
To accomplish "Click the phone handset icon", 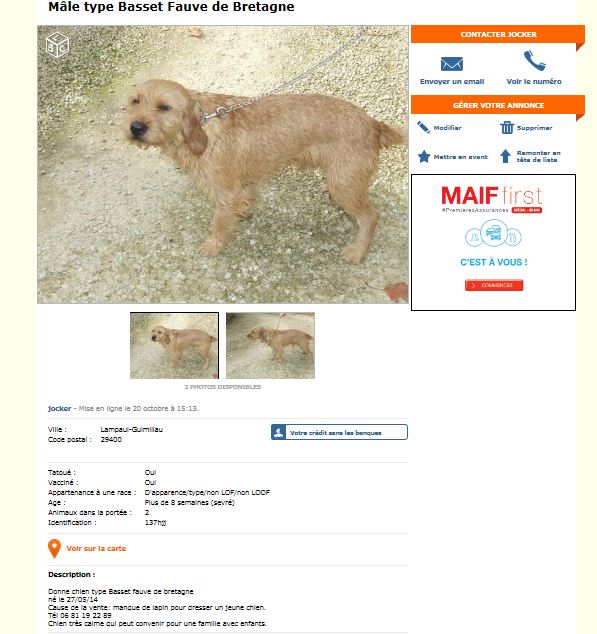I will (x=534, y=61).
